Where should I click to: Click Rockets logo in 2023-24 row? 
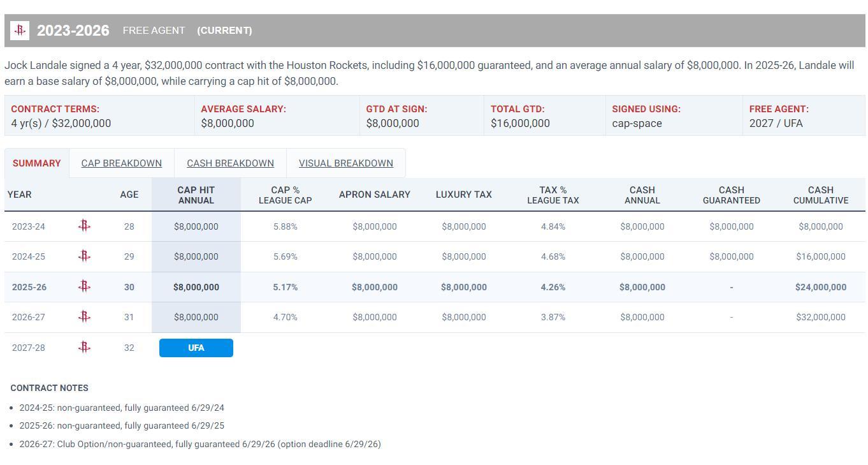tap(84, 226)
